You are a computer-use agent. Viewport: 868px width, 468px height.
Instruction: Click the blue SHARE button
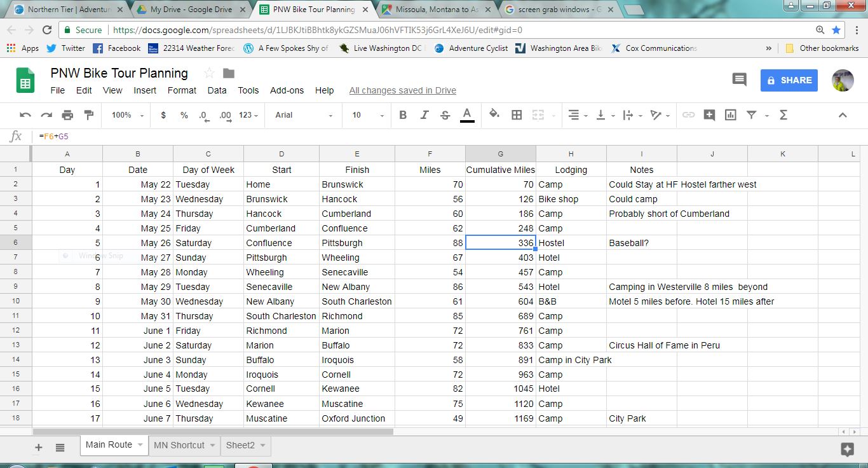[x=789, y=80]
